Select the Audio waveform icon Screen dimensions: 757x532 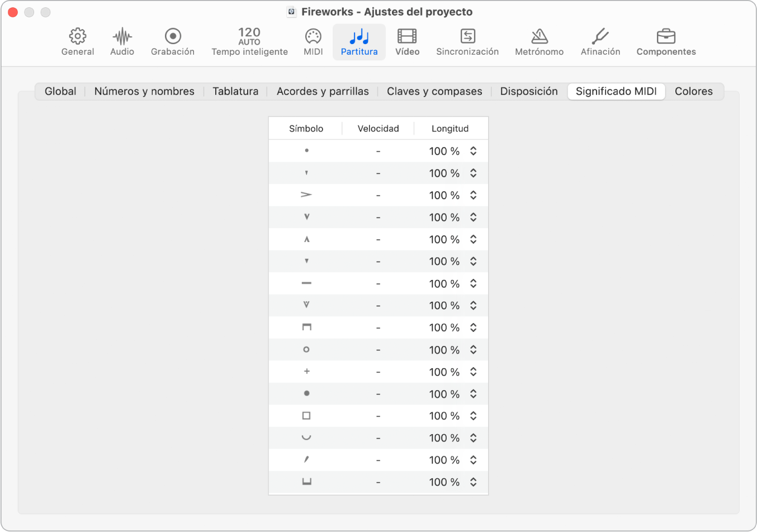tap(122, 37)
